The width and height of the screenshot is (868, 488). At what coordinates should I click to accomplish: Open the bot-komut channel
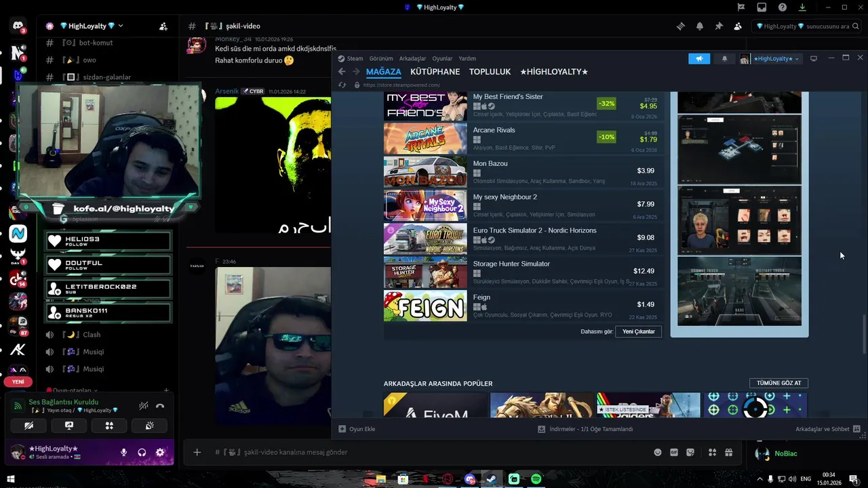(96, 43)
